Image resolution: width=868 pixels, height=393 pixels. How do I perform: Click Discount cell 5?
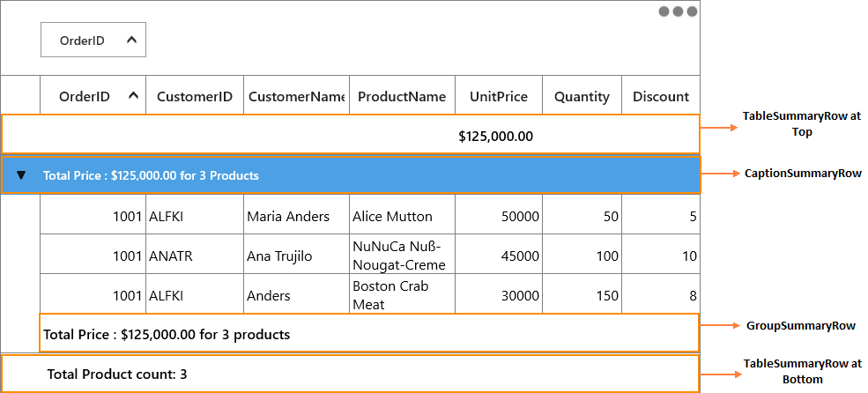(661, 214)
